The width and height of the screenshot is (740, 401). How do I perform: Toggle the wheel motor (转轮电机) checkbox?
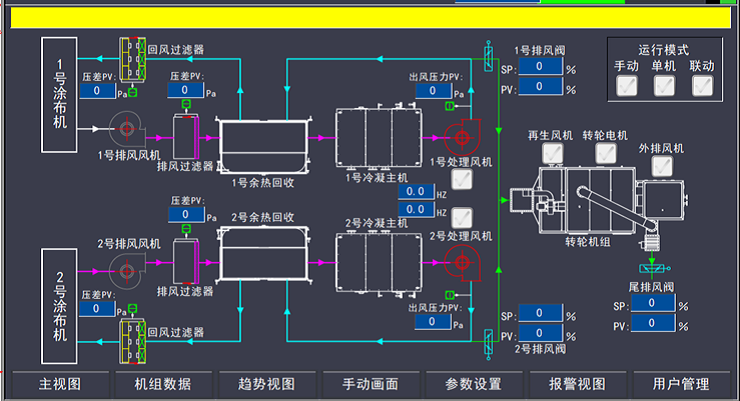[605, 153]
